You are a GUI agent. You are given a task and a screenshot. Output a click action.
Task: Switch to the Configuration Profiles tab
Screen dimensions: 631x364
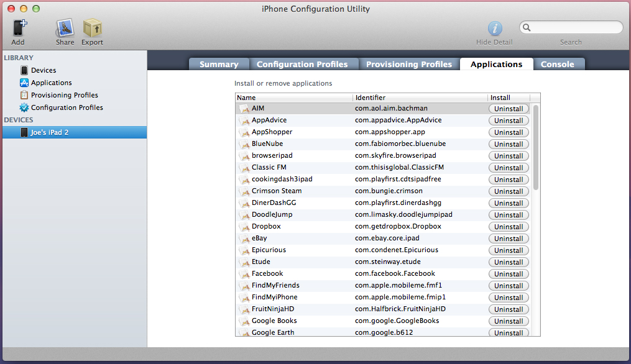(x=302, y=65)
